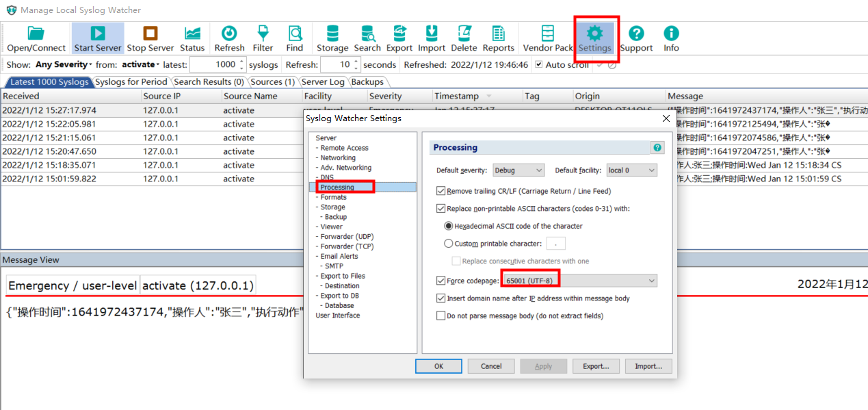Image resolution: width=868 pixels, height=410 pixels.
Task: Open the Any Severity filter dropdown
Action: [64, 64]
